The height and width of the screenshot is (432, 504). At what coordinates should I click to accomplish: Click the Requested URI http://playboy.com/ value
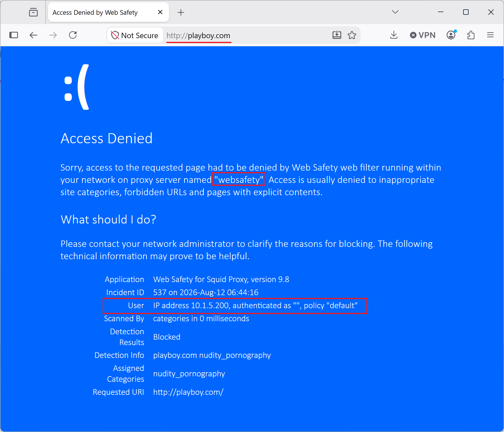(188, 392)
